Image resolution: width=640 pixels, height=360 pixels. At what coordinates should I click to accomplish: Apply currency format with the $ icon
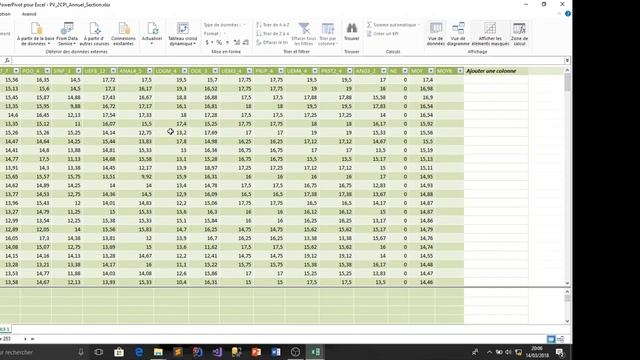[x=207, y=42]
